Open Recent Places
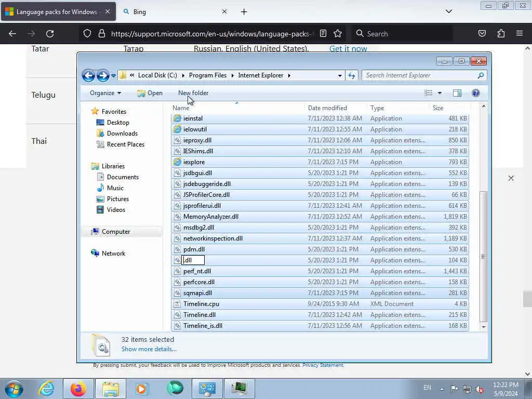 (x=126, y=144)
